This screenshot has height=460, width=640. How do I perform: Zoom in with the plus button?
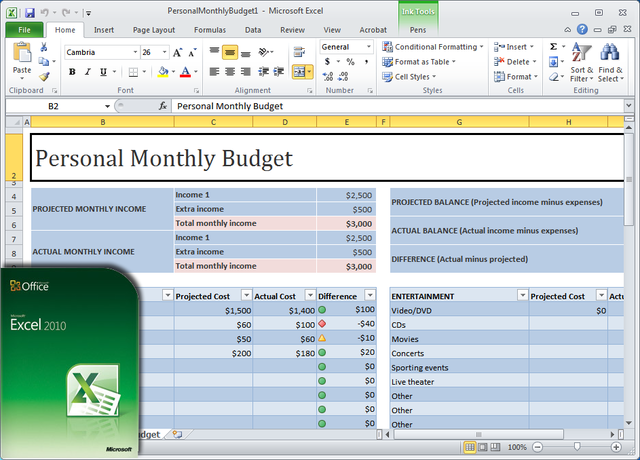[x=616, y=447]
